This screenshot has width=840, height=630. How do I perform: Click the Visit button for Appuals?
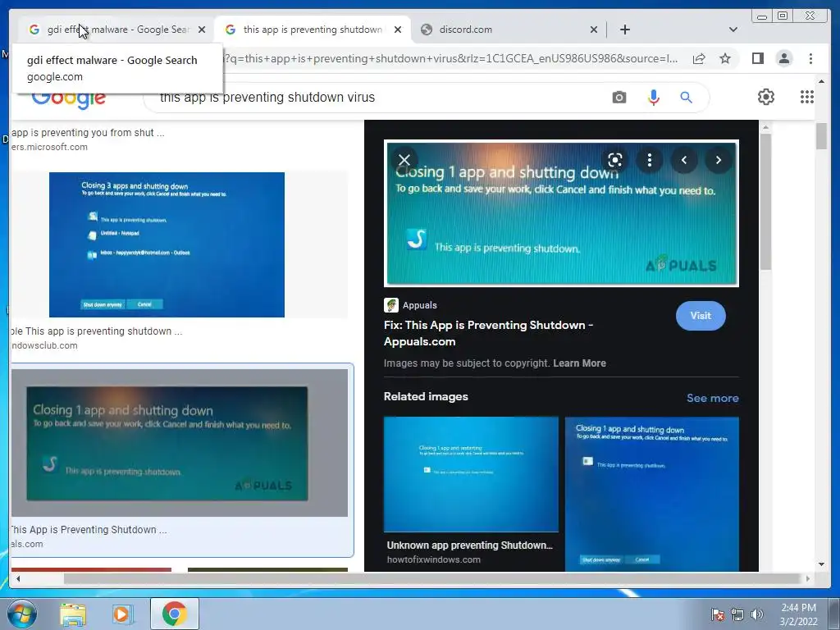[x=701, y=316]
